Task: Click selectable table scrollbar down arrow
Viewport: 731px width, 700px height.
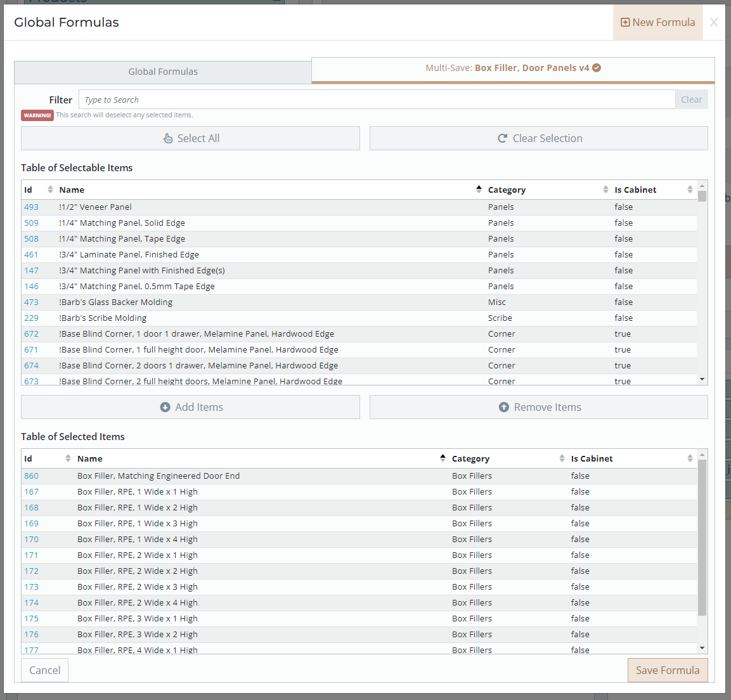Action: [702, 380]
